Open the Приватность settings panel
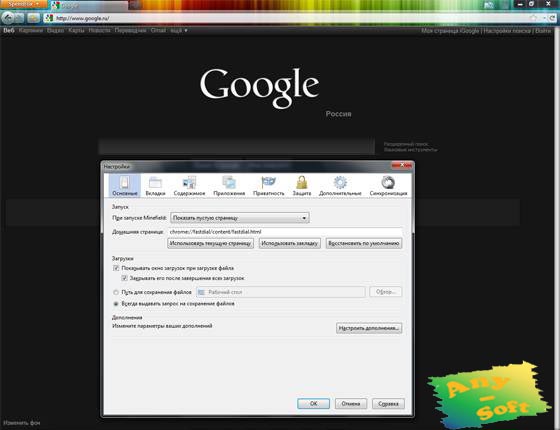This screenshot has height=430, width=560. coord(269,186)
